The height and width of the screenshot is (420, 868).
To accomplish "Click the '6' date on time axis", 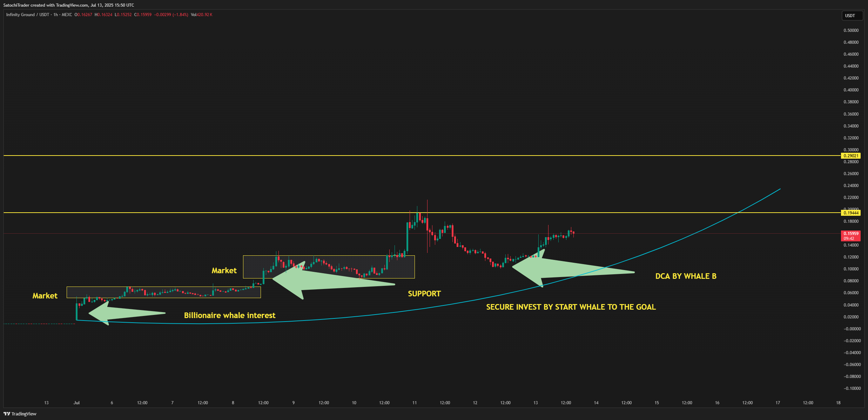I will (112, 403).
